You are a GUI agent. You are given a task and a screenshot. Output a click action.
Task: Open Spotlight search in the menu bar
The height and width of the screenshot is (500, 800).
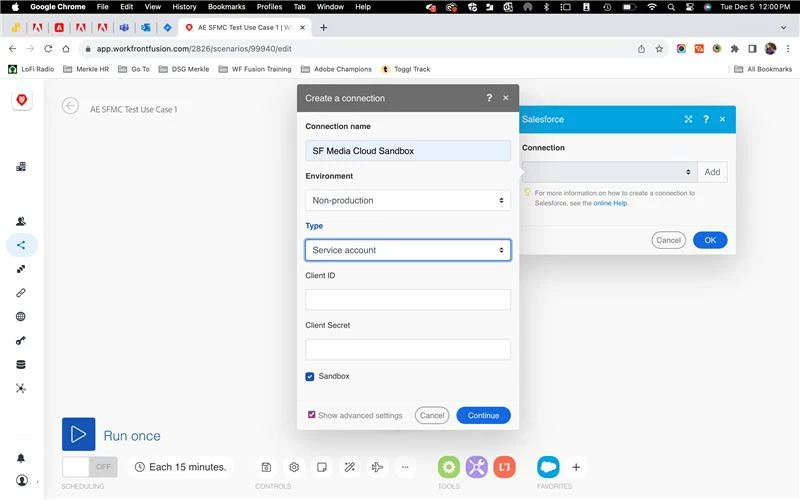pos(671,7)
